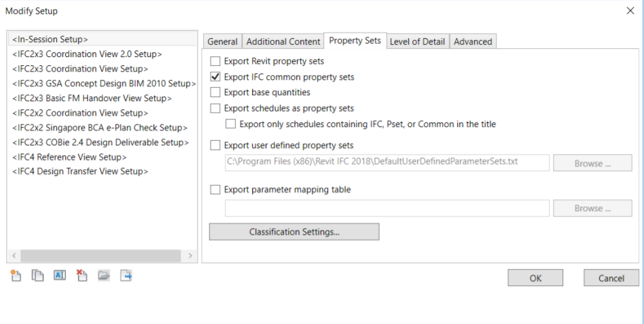Click the setup list's right scroll arrow
Image resolution: width=644 pixels, height=324 pixels.
[190, 255]
